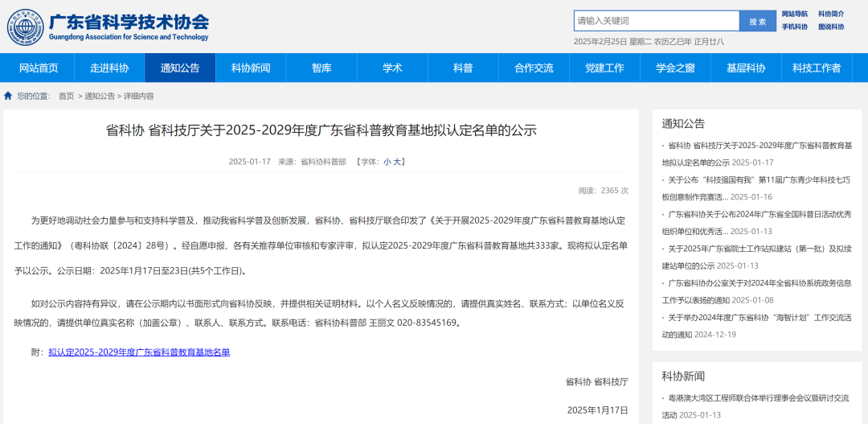This screenshot has width=868, height=424.
Task: Open sidebar notice about 科普教育基地拟认定名单
Action: tap(757, 154)
